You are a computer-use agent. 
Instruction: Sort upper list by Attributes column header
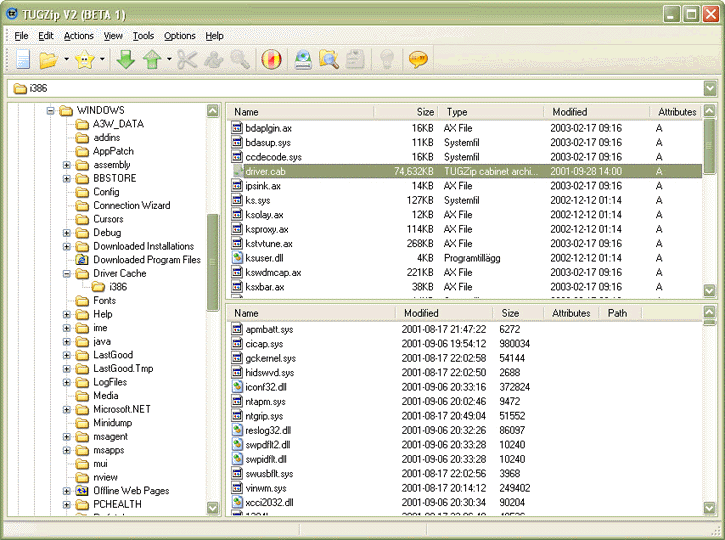(676, 112)
